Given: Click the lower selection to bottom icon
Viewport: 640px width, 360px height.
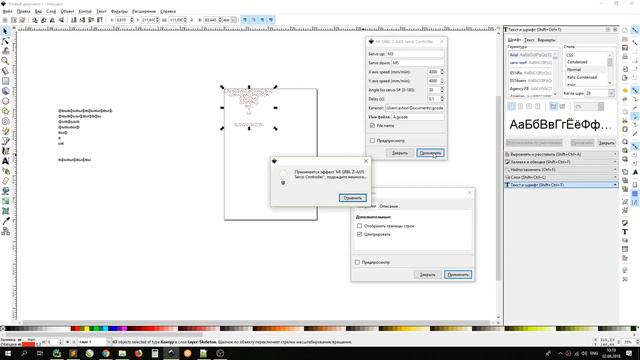Looking at the screenshot, I should [x=74, y=20].
